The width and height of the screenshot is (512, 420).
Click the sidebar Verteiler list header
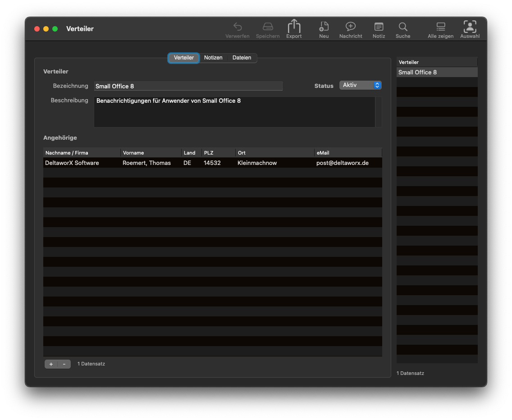437,62
